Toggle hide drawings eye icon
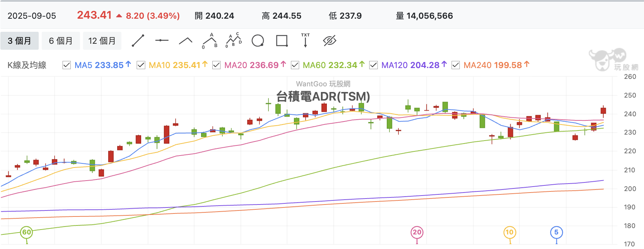 tap(329, 40)
